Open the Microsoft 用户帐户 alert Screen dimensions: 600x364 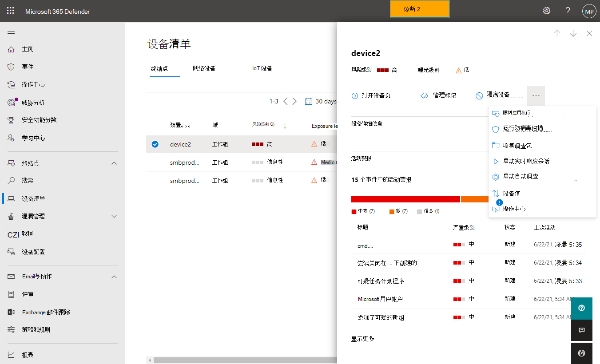click(x=380, y=299)
